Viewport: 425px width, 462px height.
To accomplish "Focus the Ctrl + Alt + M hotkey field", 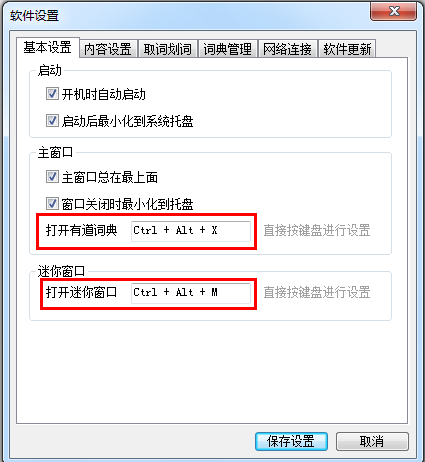I will [x=191, y=293].
